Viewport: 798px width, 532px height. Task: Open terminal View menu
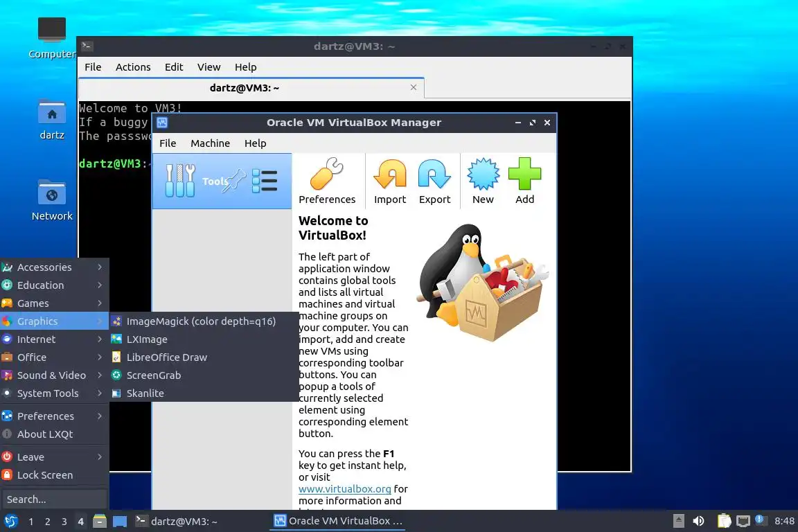(209, 67)
